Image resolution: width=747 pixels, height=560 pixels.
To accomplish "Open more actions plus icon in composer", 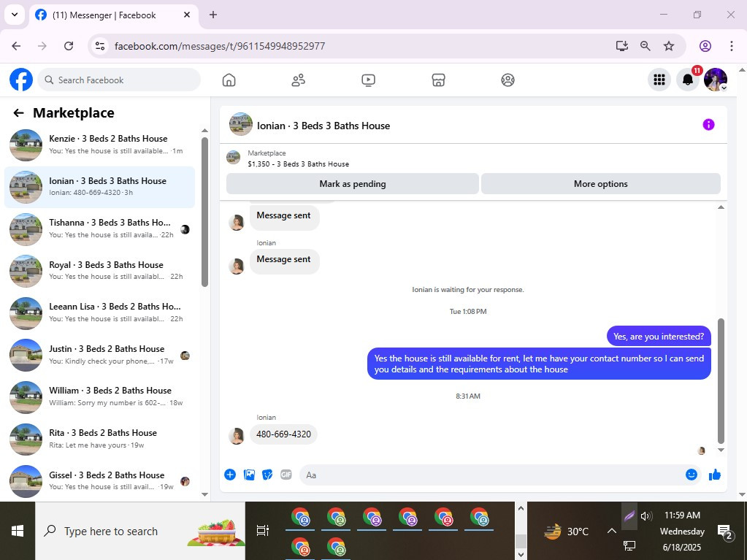I will 229,475.
